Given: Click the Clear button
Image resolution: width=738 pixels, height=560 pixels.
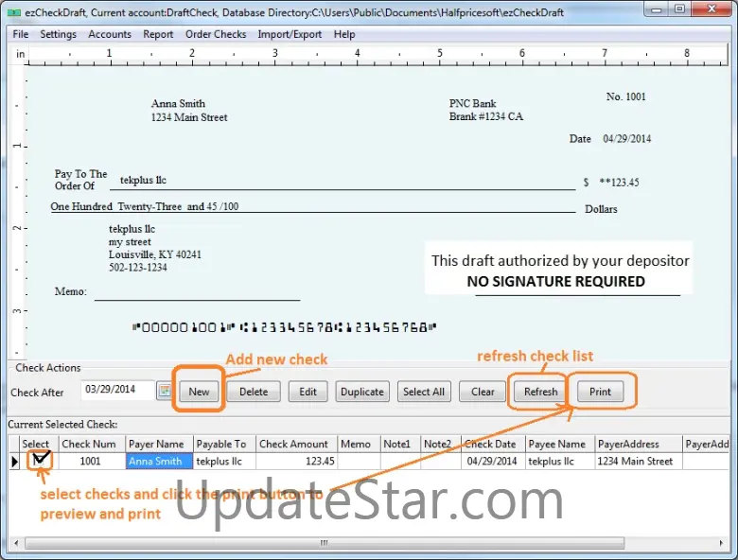Looking at the screenshot, I should point(483,392).
